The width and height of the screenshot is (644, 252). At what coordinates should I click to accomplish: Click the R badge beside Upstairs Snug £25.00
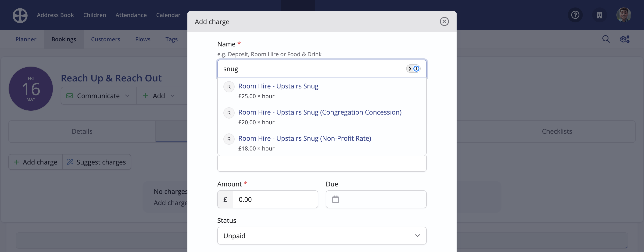pyautogui.click(x=229, y=87)
